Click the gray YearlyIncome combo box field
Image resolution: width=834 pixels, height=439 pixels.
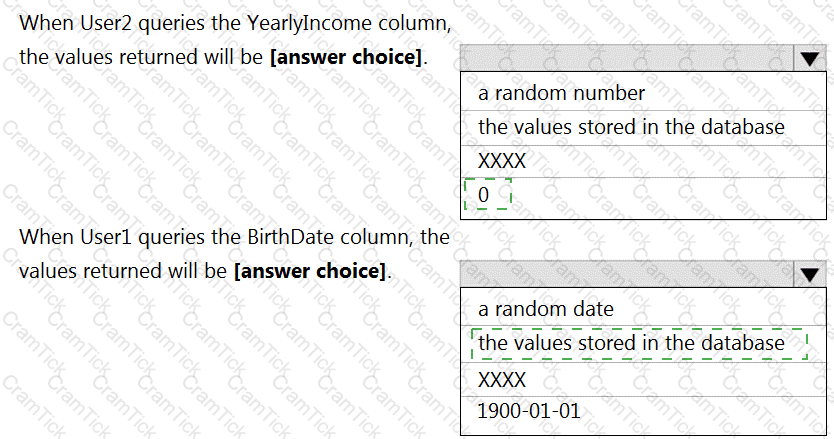627,58
